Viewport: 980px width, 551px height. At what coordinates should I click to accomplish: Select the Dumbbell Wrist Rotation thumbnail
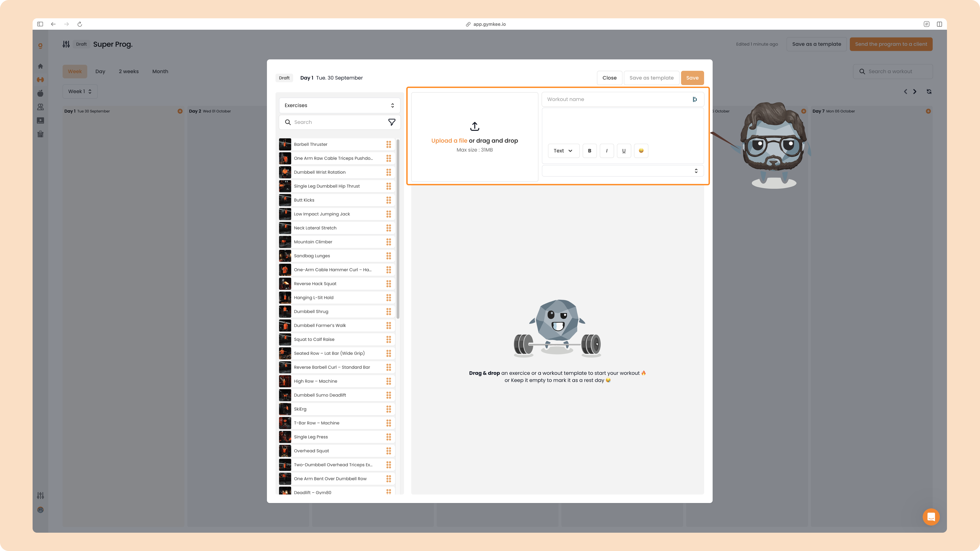click(285, 172)
